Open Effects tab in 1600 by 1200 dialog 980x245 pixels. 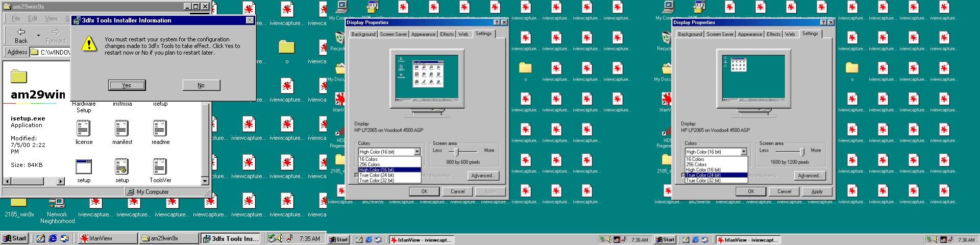click(x=773, y=34)
